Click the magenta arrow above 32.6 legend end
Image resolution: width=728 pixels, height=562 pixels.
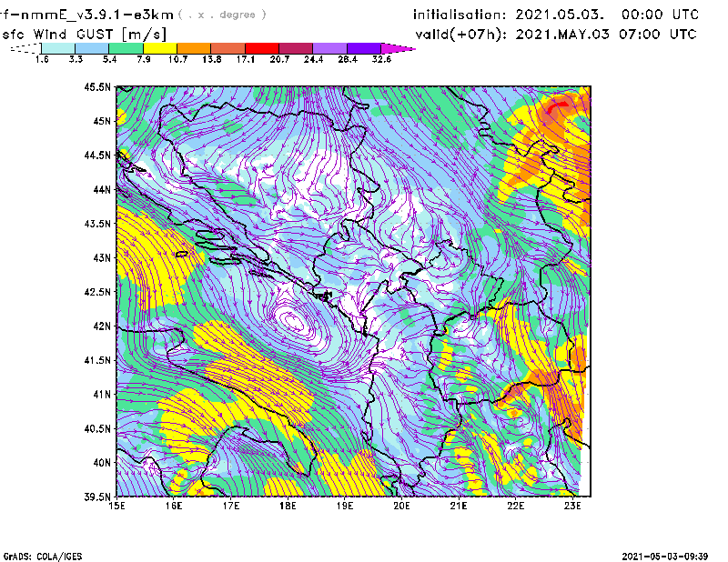click(x=398, y=48)
